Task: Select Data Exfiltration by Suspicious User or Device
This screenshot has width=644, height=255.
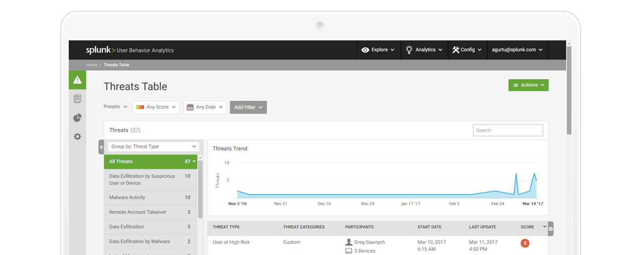Action: pos(151,179)
